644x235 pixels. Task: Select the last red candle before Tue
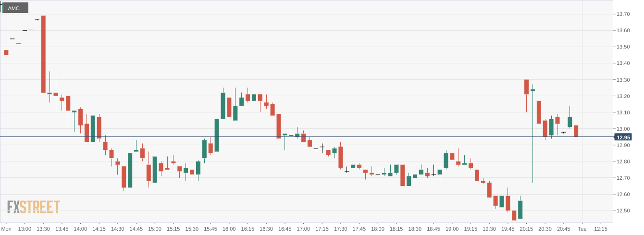click(x=576, y=131)
